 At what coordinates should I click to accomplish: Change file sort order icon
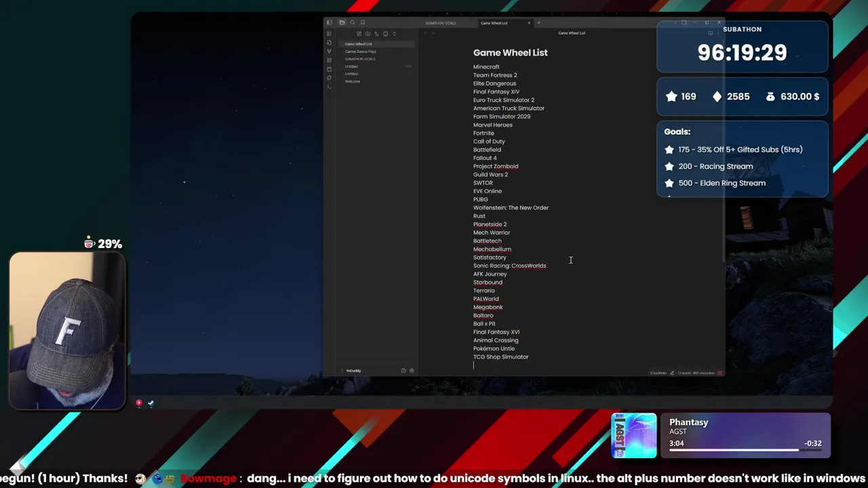376,34
